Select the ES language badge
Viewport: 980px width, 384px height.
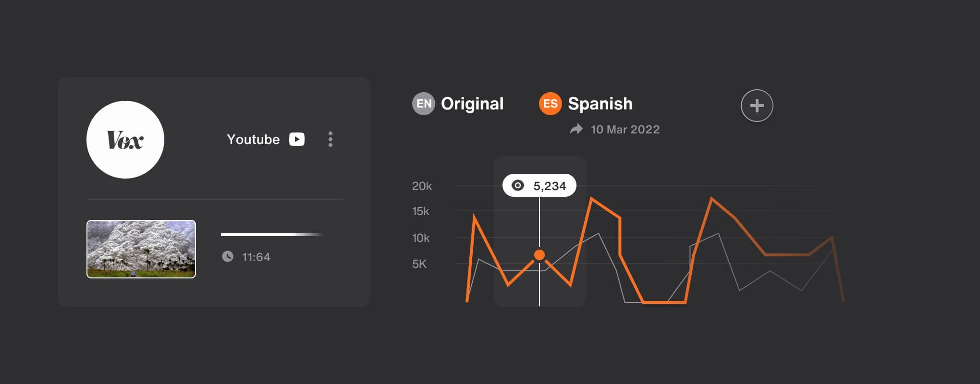[550, 104]
